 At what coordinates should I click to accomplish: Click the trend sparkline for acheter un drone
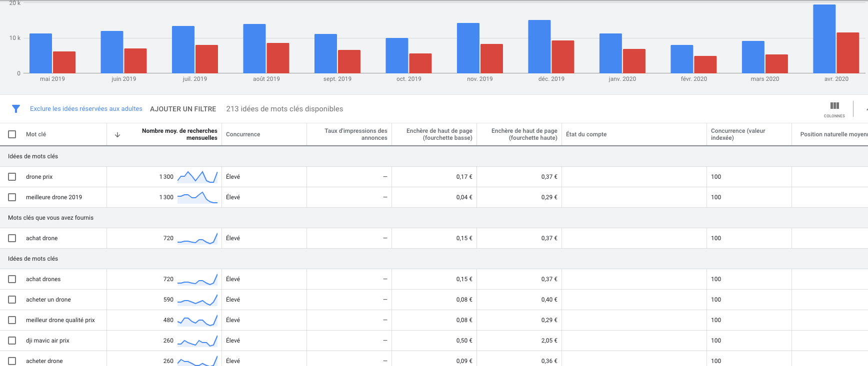point(197,300)
